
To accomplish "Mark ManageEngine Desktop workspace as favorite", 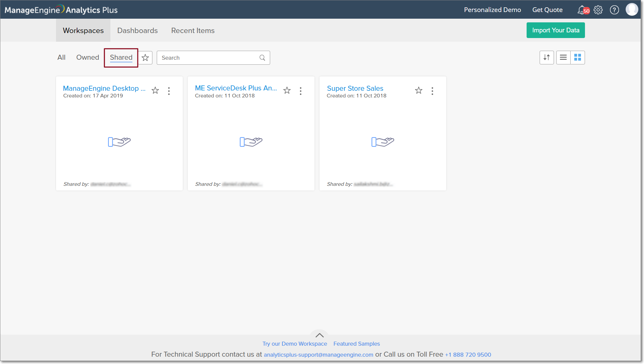I will pos(155,90).
